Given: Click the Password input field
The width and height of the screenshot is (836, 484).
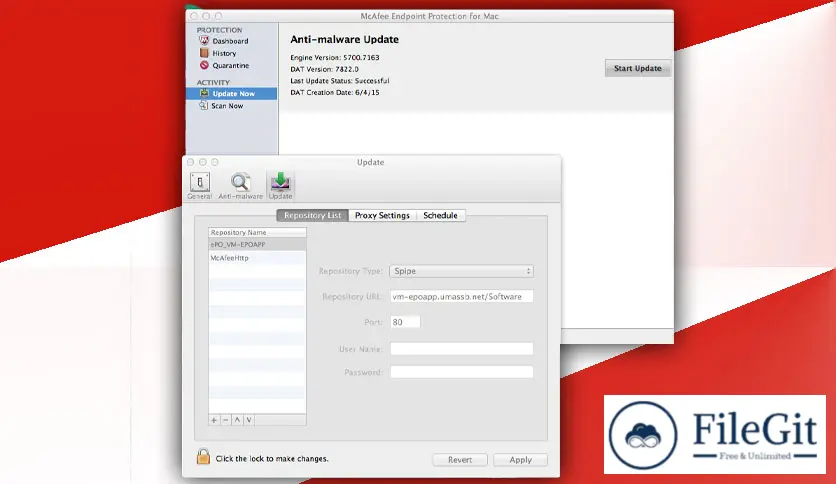Looking at the screenshot, I should point(462,372).
